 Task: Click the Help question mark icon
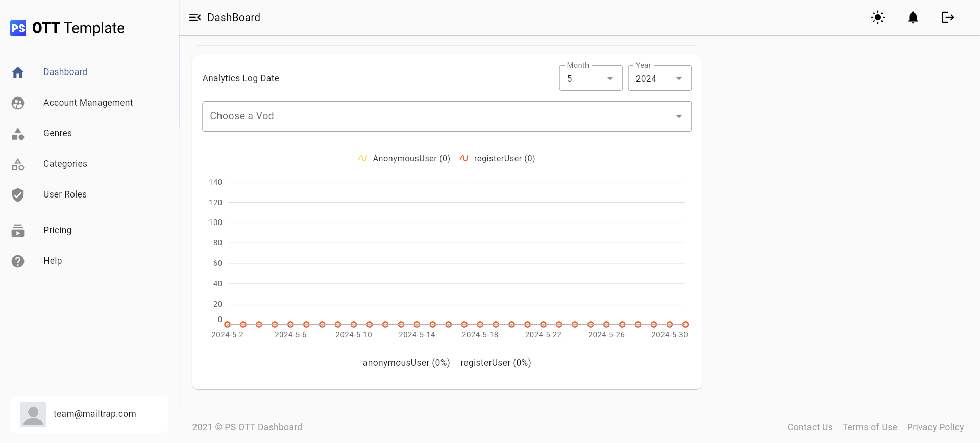[18, 261]
